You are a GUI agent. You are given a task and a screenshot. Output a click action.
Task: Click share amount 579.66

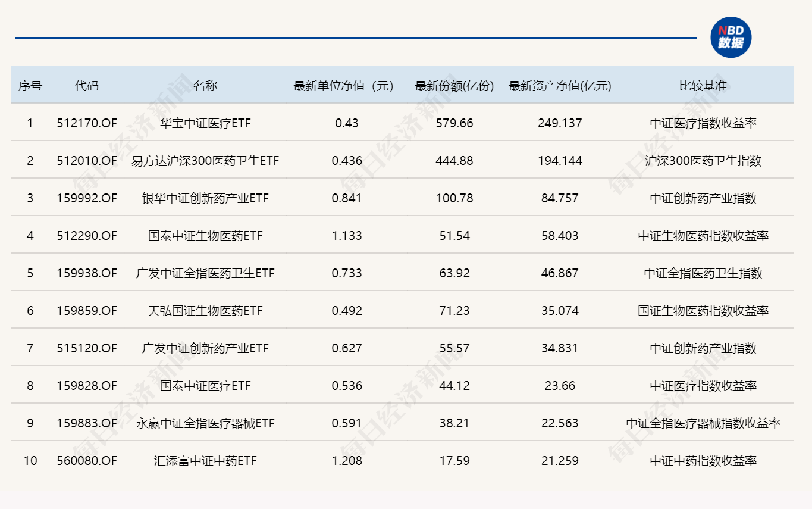coord(454,123)
